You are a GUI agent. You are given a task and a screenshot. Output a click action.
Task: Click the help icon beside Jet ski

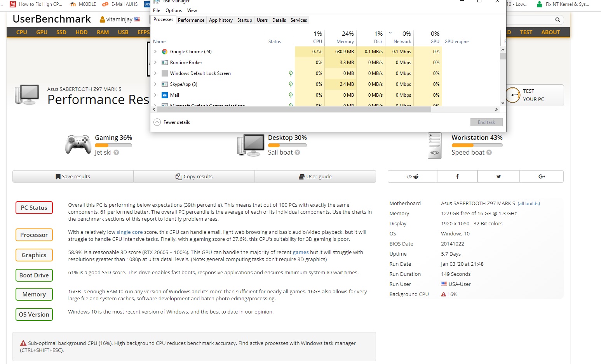pyautogui.click(x=116, y=153)
